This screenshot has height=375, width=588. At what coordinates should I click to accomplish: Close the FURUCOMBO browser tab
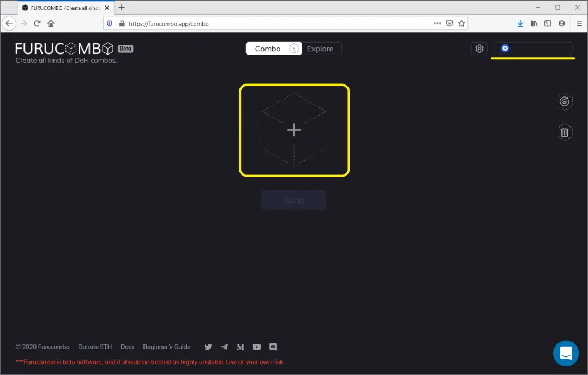pos(107,8)
